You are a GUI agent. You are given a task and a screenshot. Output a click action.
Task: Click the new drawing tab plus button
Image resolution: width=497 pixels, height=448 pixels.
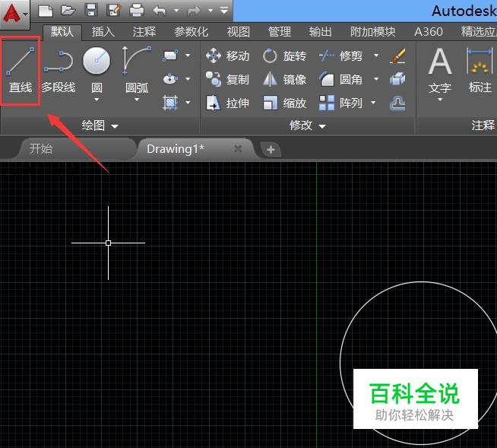271,150
